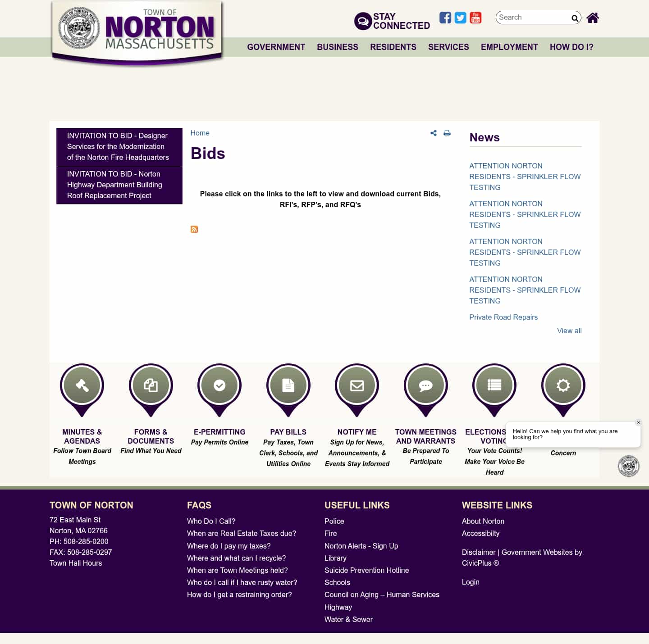
Task: Open the Town's Facebook page icon
Action: pyautogui.click(x=445, y=18)
